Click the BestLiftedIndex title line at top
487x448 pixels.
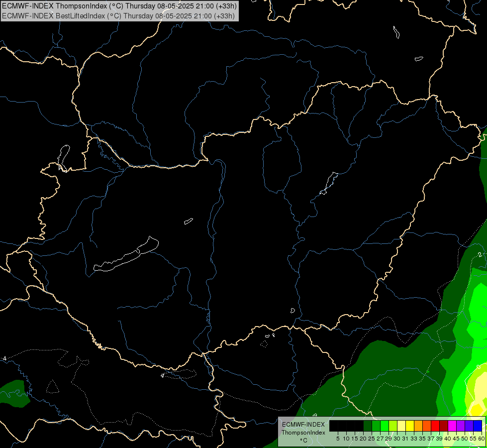pyautogui.click(x=118, y=16)
